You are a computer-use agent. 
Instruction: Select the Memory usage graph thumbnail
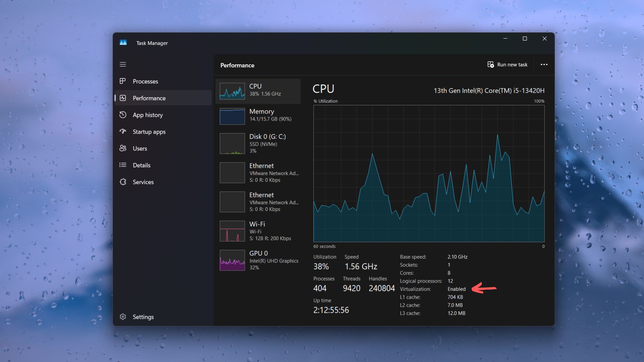(x=232, y=116)
